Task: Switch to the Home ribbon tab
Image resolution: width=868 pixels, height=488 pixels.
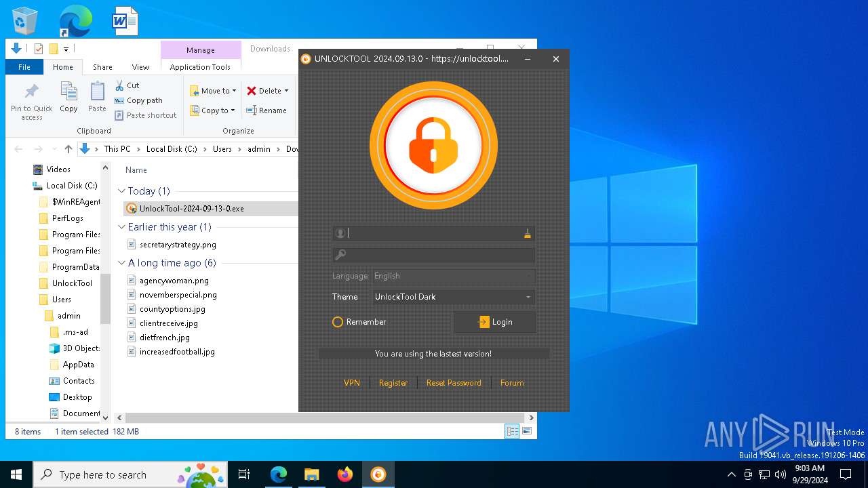Action: pos(63,67)
